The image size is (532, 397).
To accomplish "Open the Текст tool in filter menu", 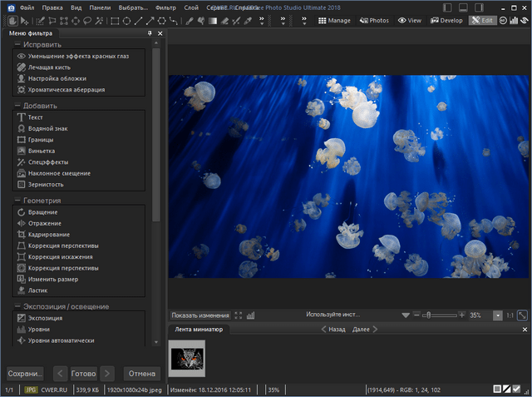I will coord(35,117).
